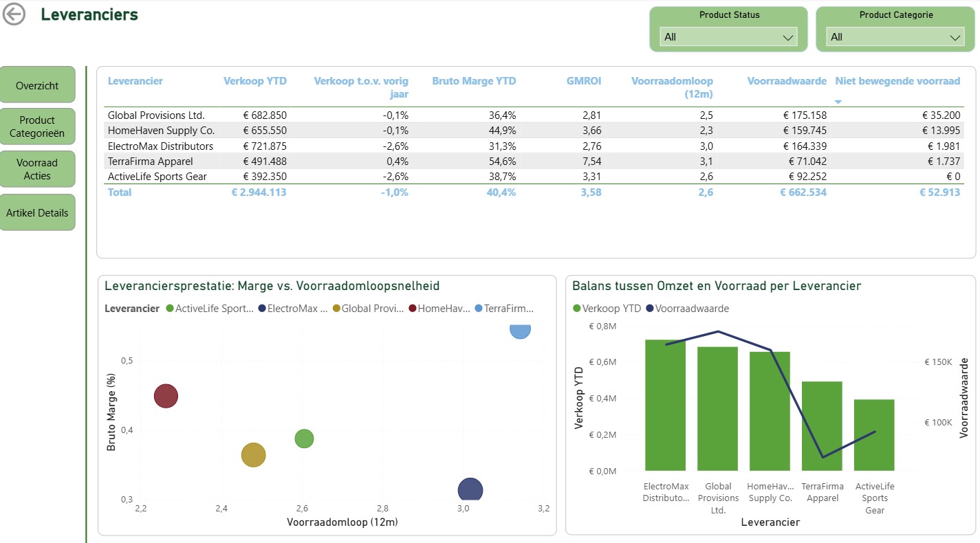This screenshot has height=543, width=980.
Task: Open the Product Categorie dropdown
Action: [x=955, y=37]
